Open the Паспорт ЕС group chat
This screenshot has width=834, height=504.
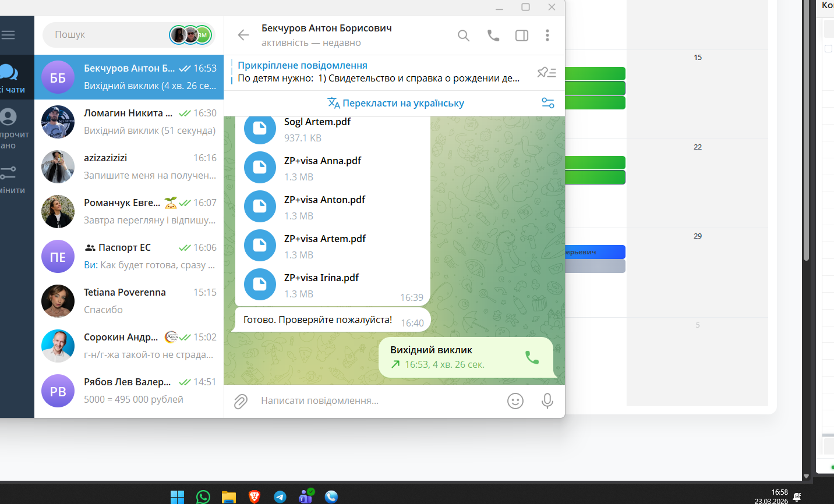129,257
